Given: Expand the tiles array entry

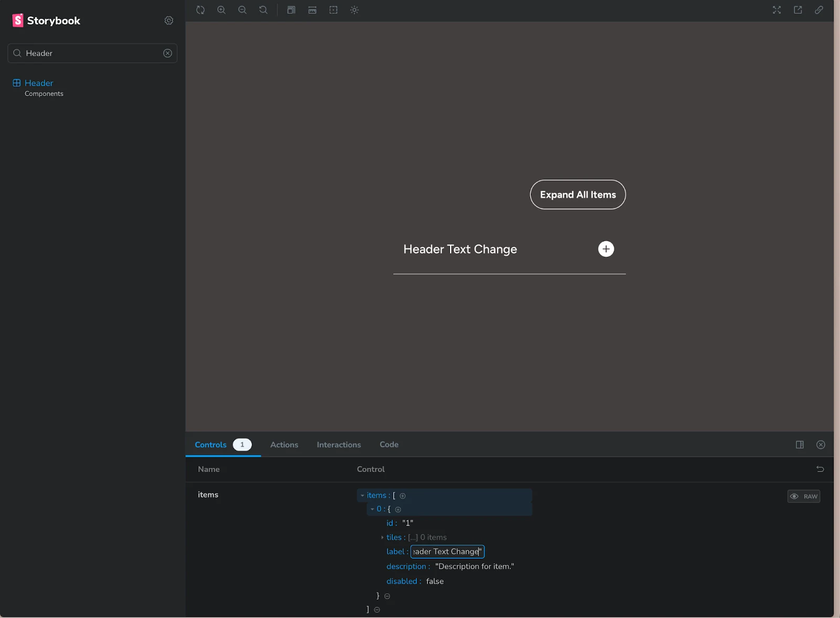Looking at the screenshot, I should 382,537.
